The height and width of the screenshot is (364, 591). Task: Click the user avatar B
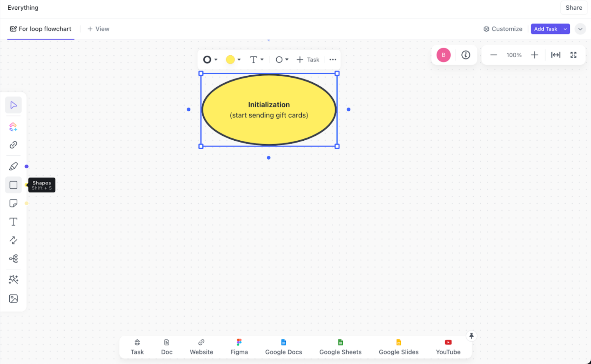443,55
